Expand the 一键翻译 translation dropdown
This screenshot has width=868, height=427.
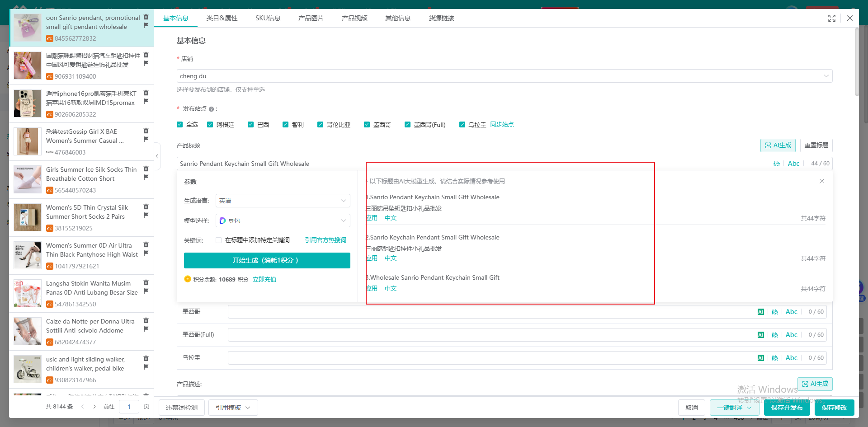[x=735, y=408]
